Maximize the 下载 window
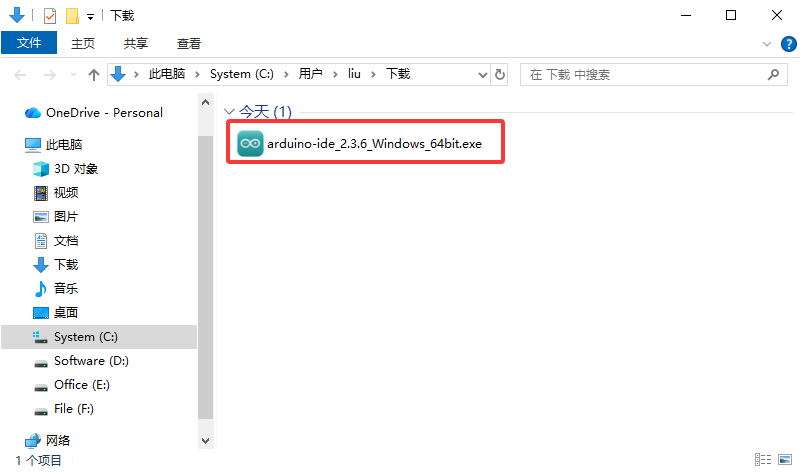Viewport: 801px width, 473px height. 731,15
